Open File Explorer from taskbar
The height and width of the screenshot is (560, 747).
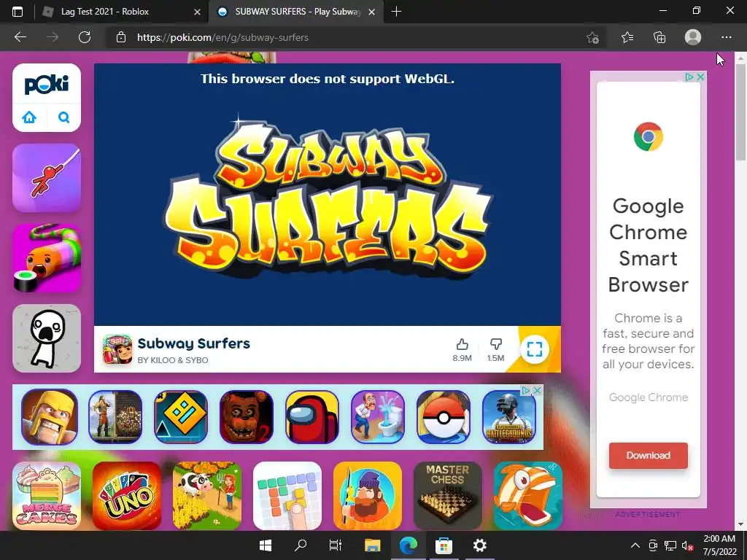tap(372, 545)
